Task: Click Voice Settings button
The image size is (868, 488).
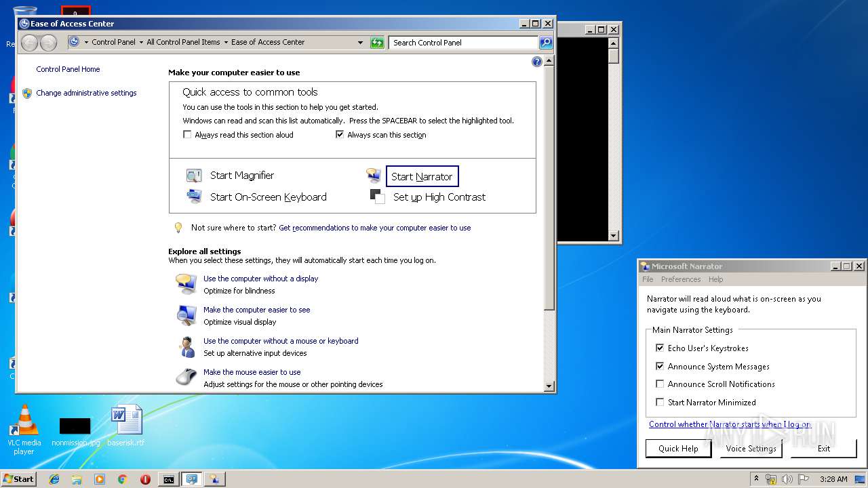Action: [x=751, y=448]
